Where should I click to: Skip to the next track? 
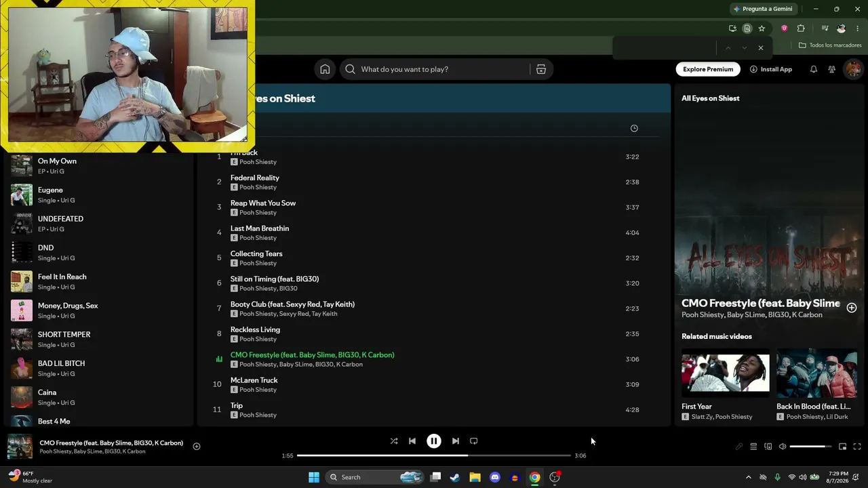(x=456, y=441)
